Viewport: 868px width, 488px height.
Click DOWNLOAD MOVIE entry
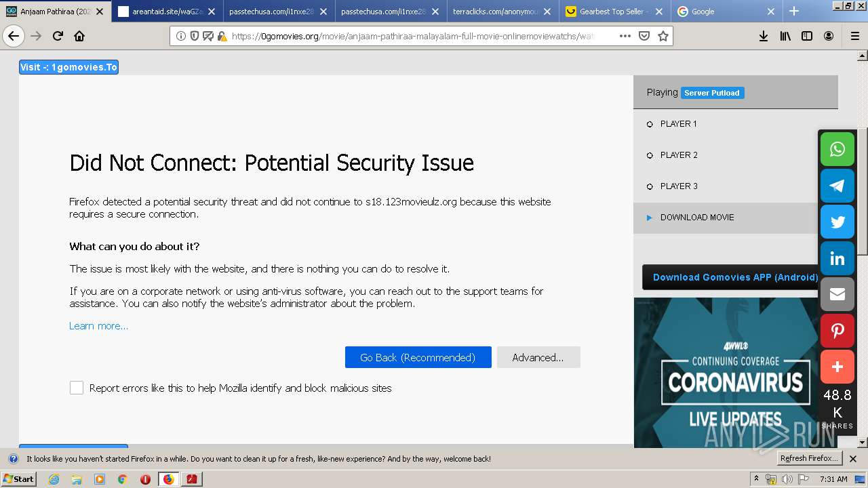coord(725,218)
